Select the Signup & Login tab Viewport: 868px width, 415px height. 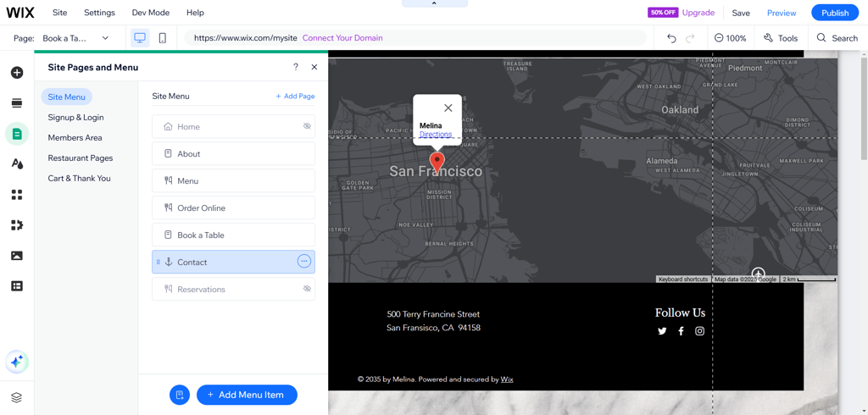[75, 118]
